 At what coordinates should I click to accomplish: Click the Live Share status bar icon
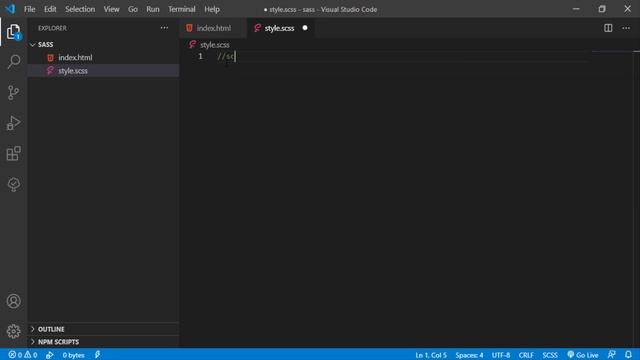(49, 355)
